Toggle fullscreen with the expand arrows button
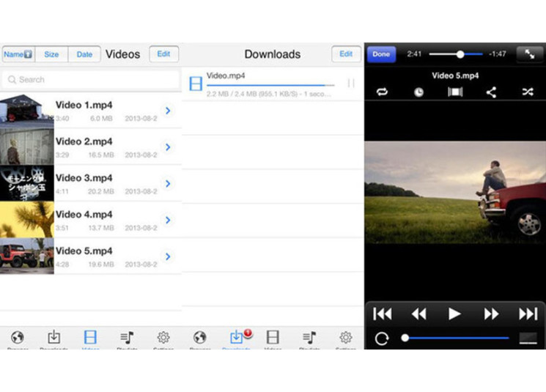Image resolution: width=546 pixels, height=392 pixels. pyautogui.click(x=528, y=54)
